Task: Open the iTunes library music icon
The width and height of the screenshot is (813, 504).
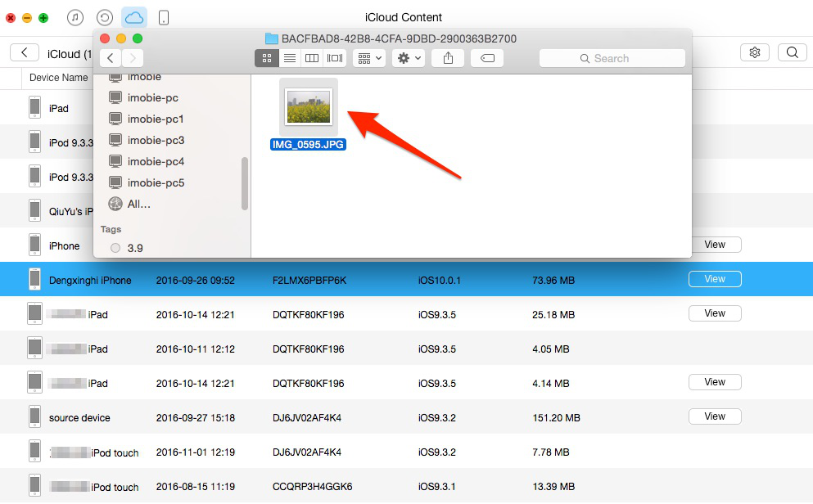Action: tap(75, 18)
